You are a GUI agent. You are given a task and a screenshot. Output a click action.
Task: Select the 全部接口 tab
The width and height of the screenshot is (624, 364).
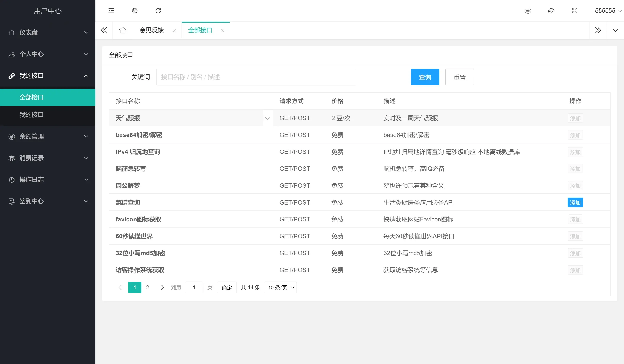point(200,30)
